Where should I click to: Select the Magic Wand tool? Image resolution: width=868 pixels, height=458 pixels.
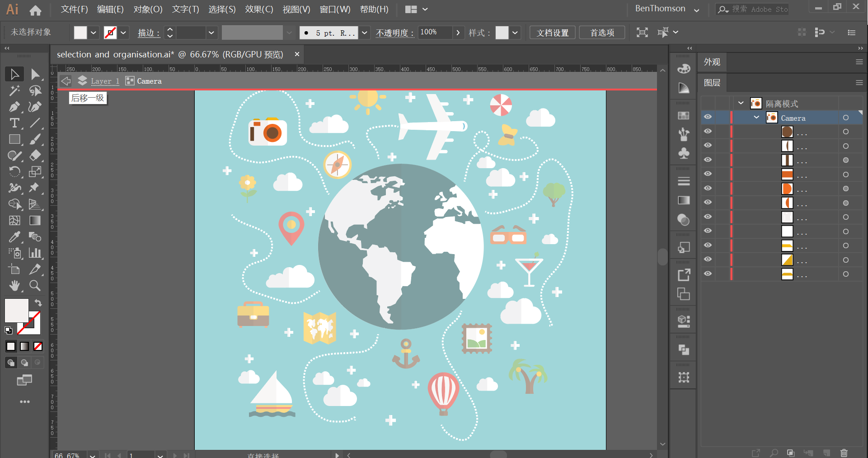[14, 90]
